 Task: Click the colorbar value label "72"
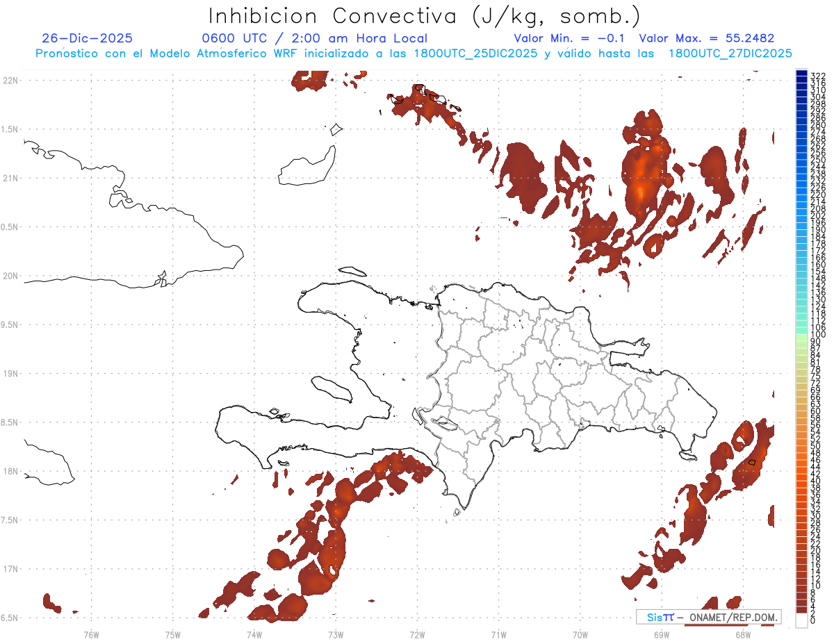click(x=816, y=383)
